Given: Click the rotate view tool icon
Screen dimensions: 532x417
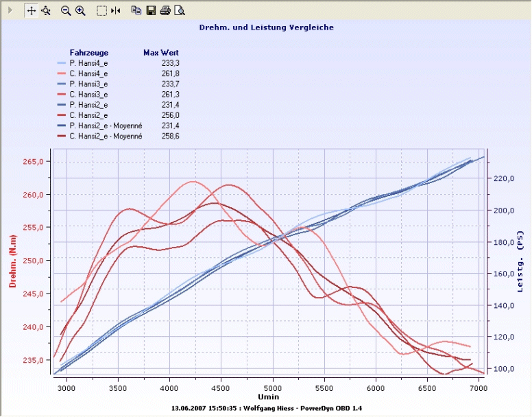Looking at the screenshot, I should coord(46,10).
